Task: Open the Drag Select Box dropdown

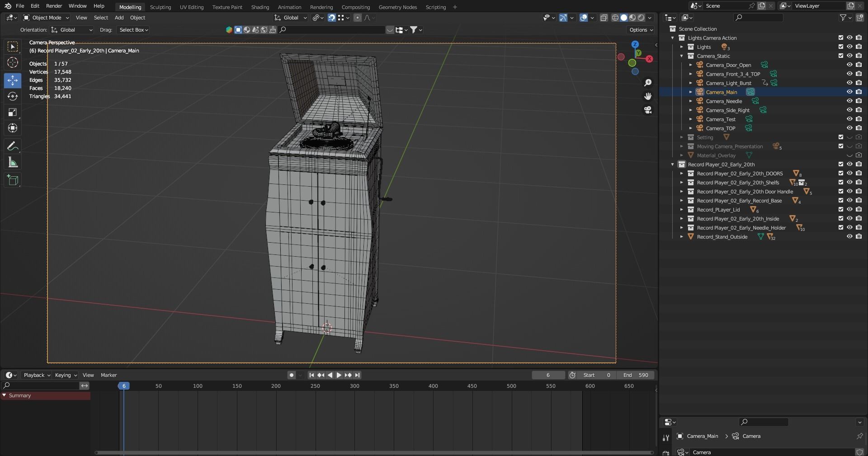Action: [x=133, y=30]
